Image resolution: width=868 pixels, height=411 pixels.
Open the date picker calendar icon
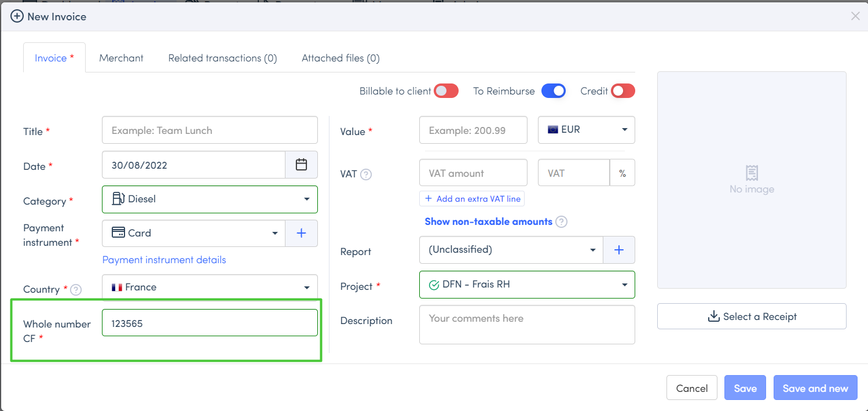click(x=301, y=165)
